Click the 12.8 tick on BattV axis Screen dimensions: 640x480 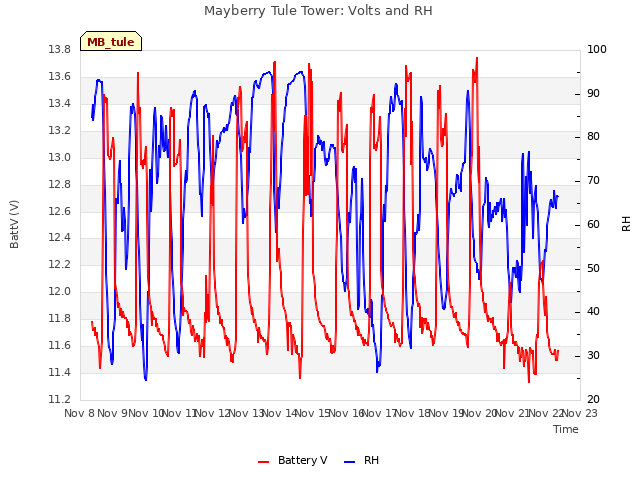tap(59, 184)
